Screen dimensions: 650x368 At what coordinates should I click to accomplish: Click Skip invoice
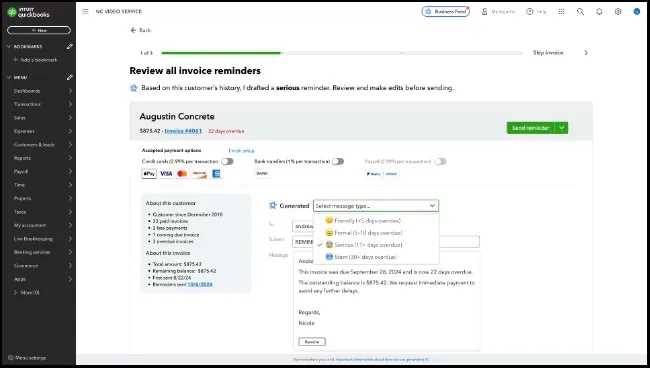[x=548, y=53]
